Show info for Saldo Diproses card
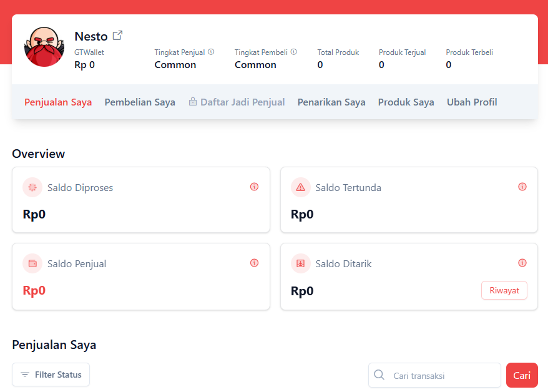 [255, 187]
